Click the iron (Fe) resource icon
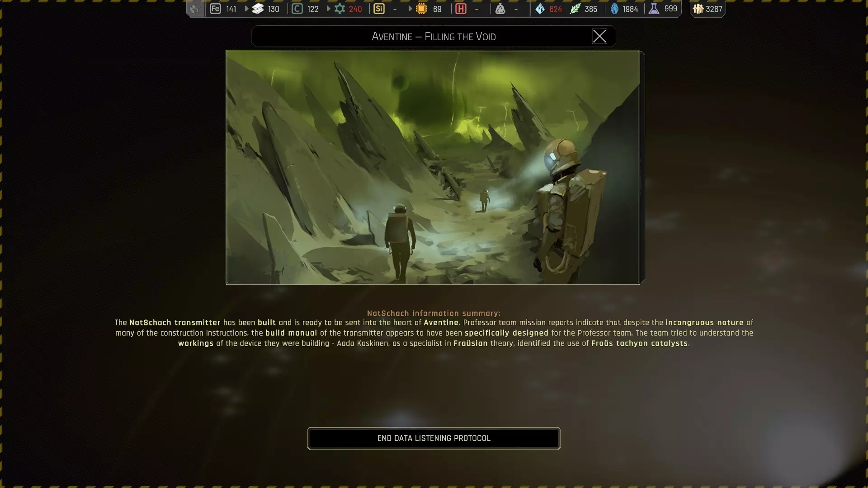The height and width of the screenshot is (488, 868). click(x=215, y=9)
